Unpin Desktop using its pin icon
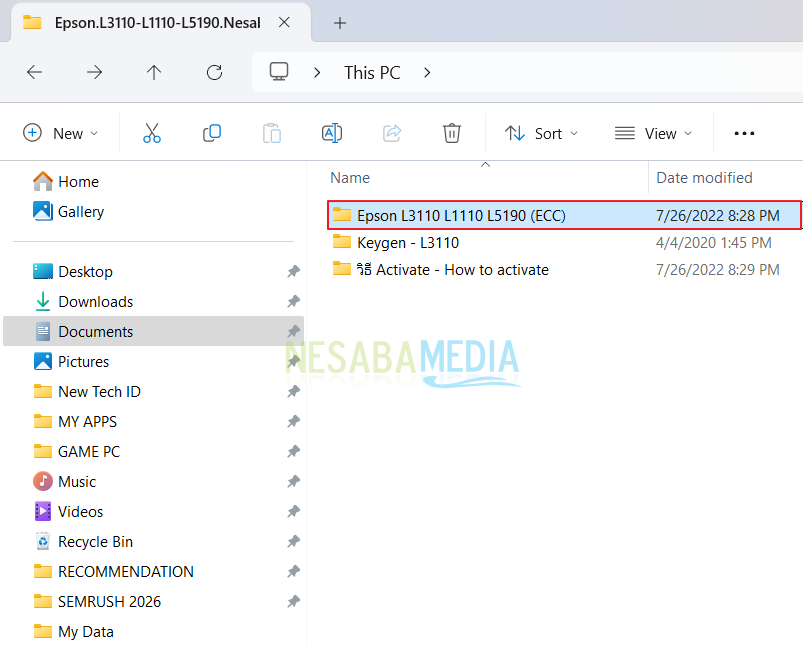Viewport: 803px width, 645px height. coord(293,272)
